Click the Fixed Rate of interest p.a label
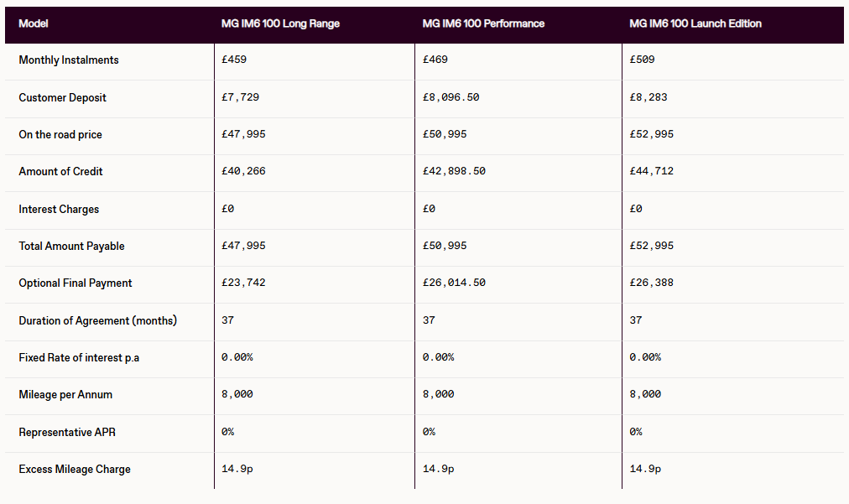 click(79, 357)
